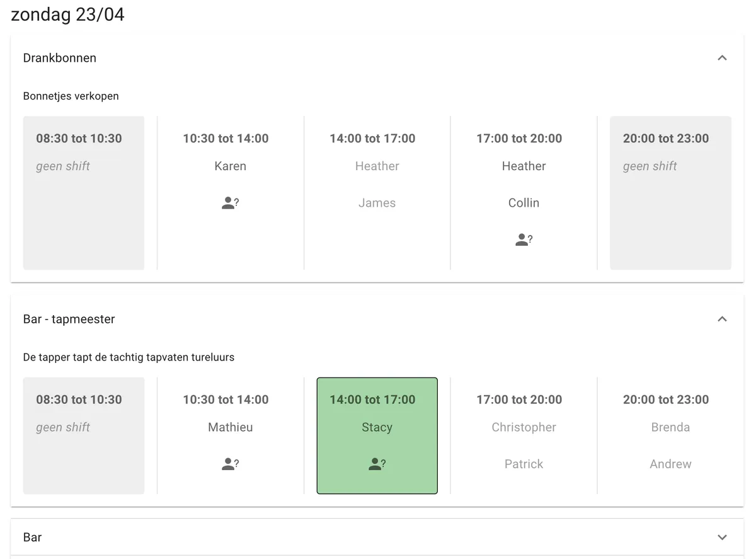Open Drankbonnen 08:30 tot 10:30 geen shift card

coord(84,193)
